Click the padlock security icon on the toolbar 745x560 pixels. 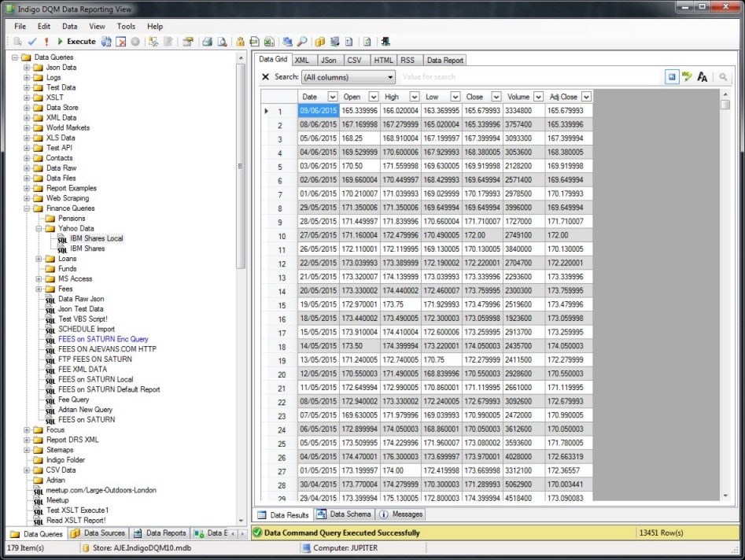[241, 41]
